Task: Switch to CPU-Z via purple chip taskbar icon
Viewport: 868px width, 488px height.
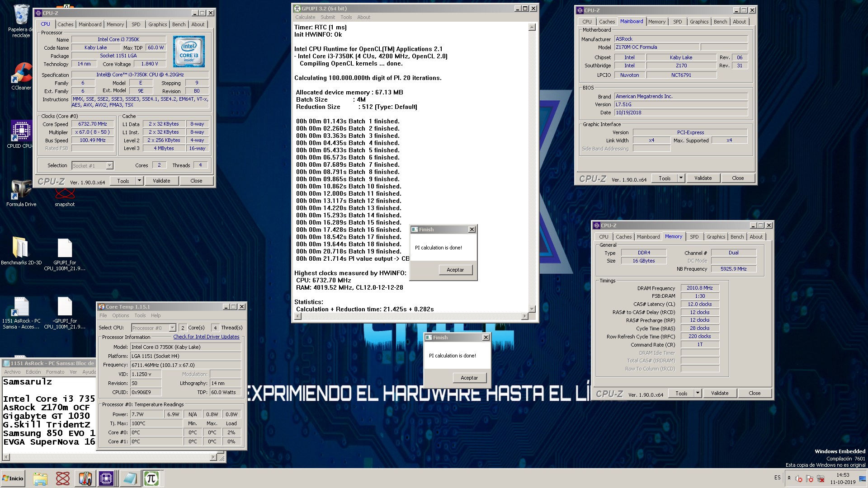Action: point(106,479)
